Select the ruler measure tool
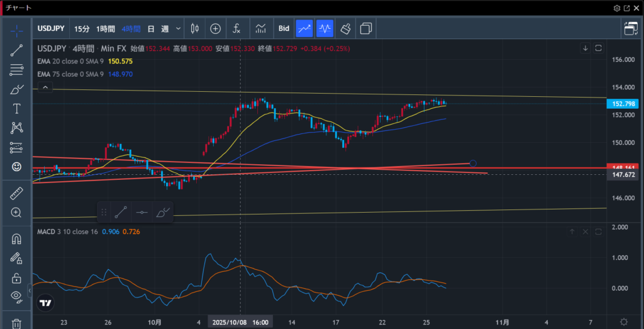Viewport: 644px width, 329px height. 16,194
